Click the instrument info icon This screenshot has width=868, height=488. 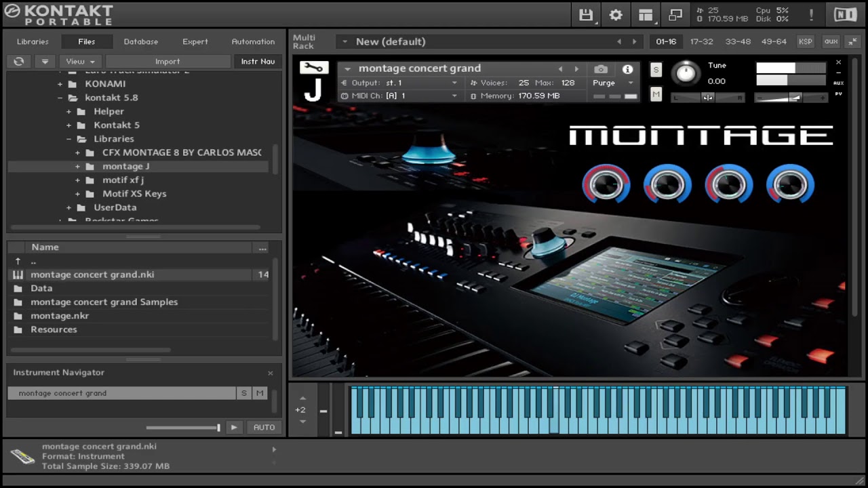(627, 69)
